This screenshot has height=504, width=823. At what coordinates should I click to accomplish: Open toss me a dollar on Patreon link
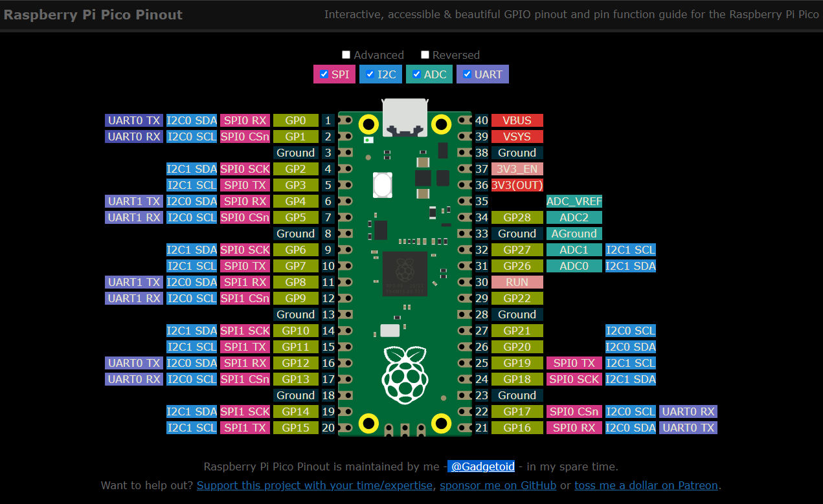pyautogui.click(x=646, y=485)
